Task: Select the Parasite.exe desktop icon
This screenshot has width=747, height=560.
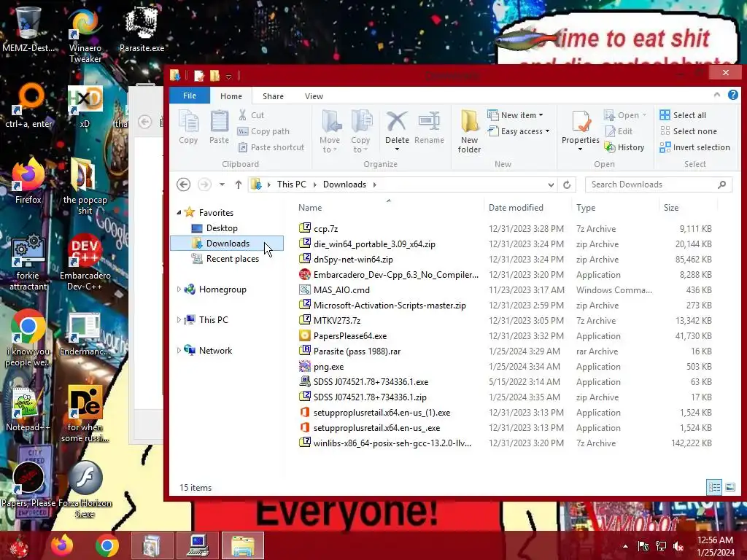Action: pos(142,28)
